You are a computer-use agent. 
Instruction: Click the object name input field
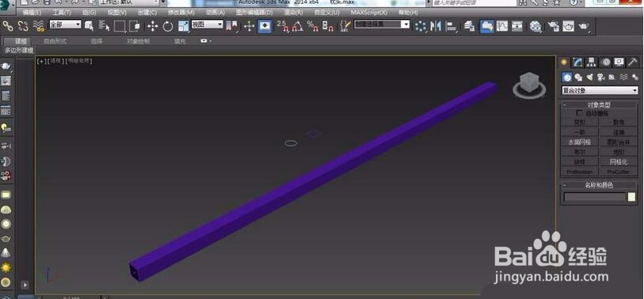(595, 197)
